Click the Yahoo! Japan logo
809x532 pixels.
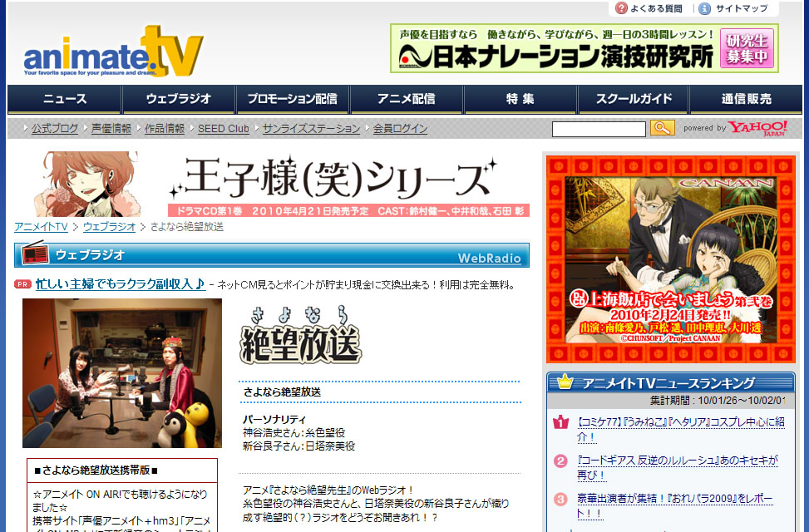coord(757,128)
